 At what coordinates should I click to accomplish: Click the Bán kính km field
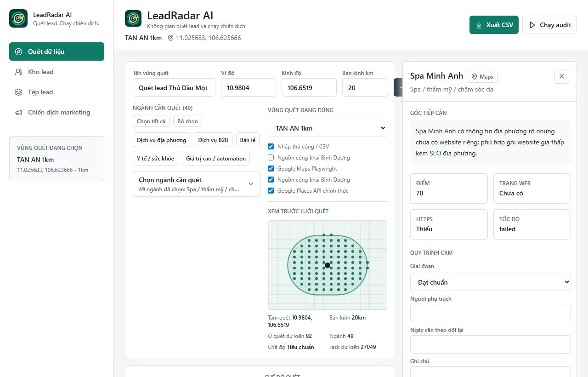[365, 87]
